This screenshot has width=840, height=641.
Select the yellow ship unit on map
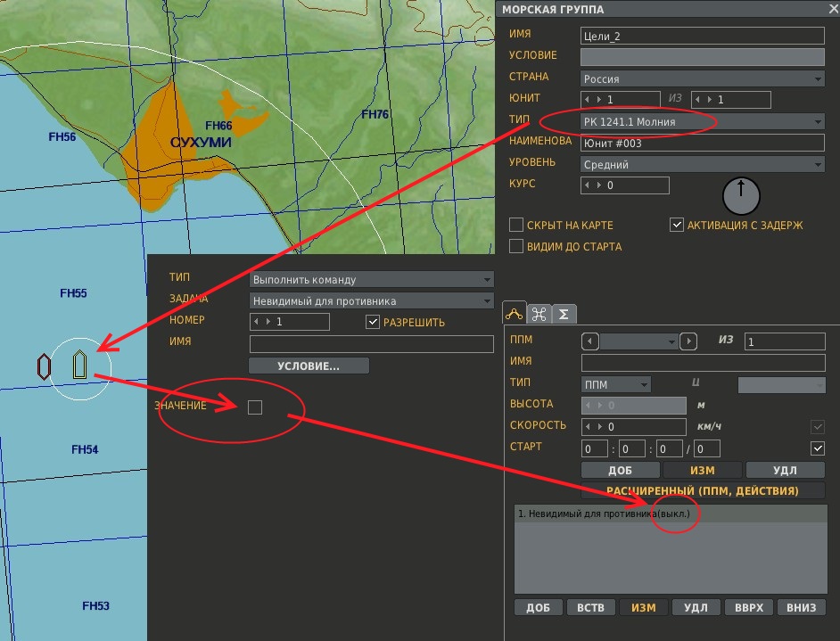(80, 365)
